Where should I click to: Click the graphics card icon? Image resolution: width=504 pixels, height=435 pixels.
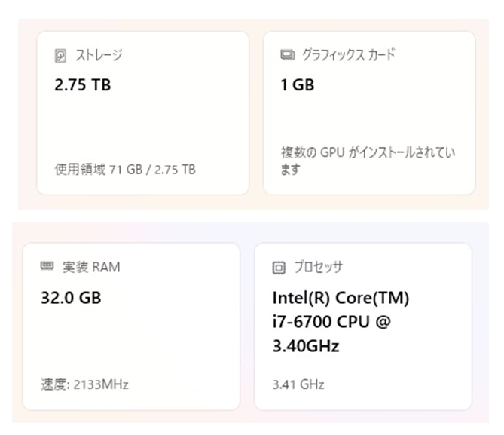[x=286, y=55]
